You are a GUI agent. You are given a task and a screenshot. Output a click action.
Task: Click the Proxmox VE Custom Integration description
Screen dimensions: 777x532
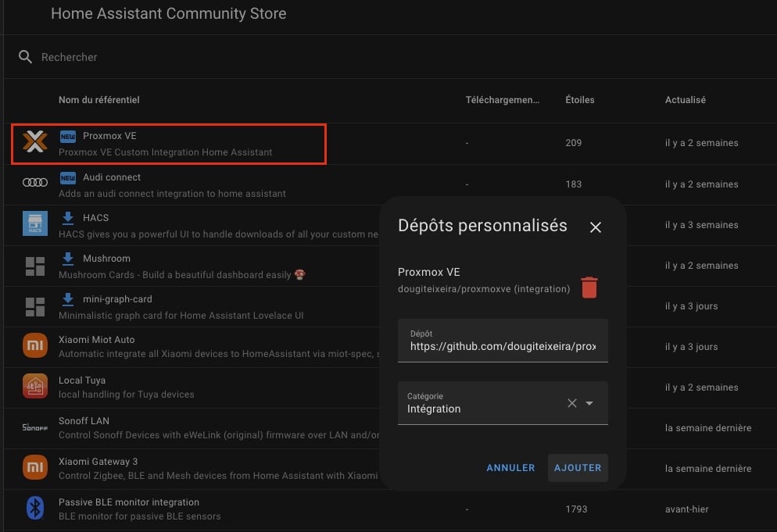(x=166, y=152)
